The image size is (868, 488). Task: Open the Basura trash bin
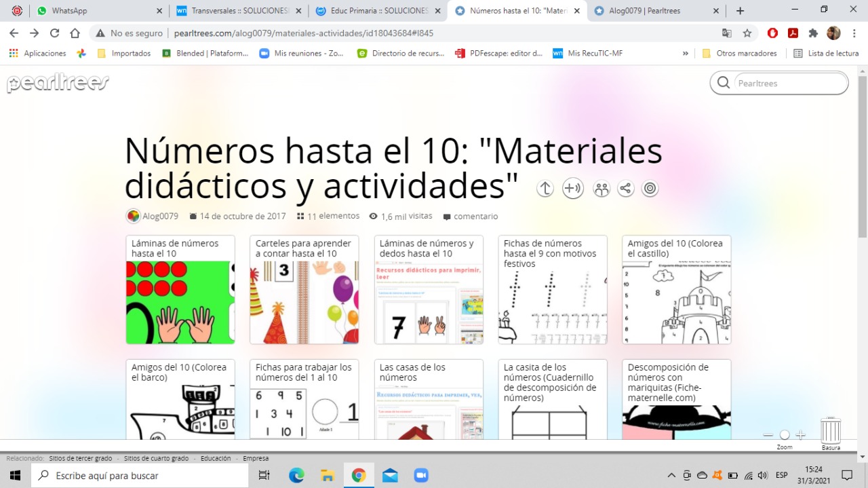831,431
